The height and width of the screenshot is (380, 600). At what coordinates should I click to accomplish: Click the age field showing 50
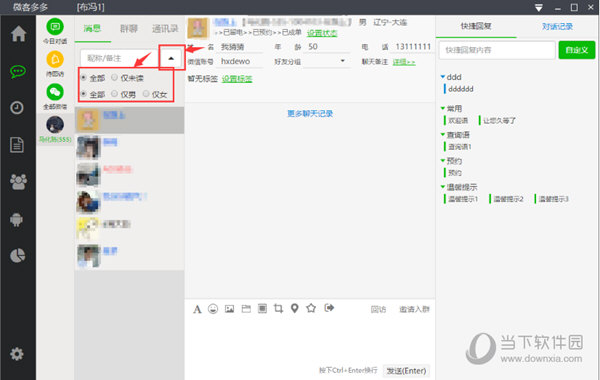pyautogui.click(x=328, y=47)
